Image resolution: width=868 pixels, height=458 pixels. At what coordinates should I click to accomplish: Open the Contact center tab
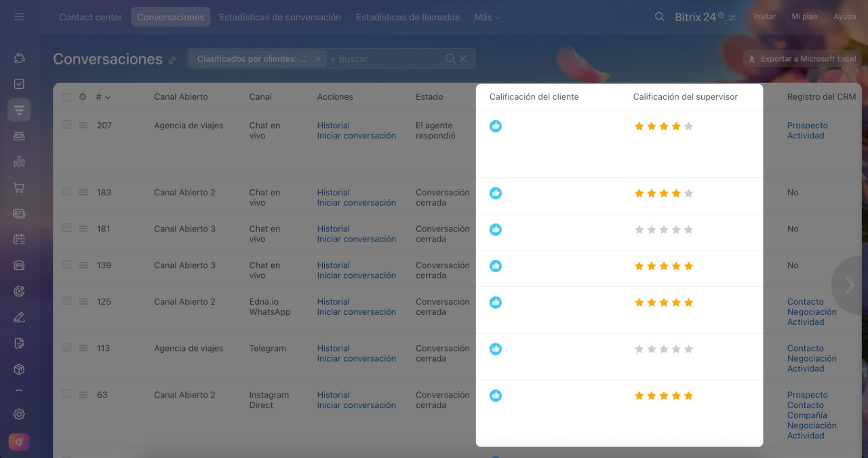(91, 17)
